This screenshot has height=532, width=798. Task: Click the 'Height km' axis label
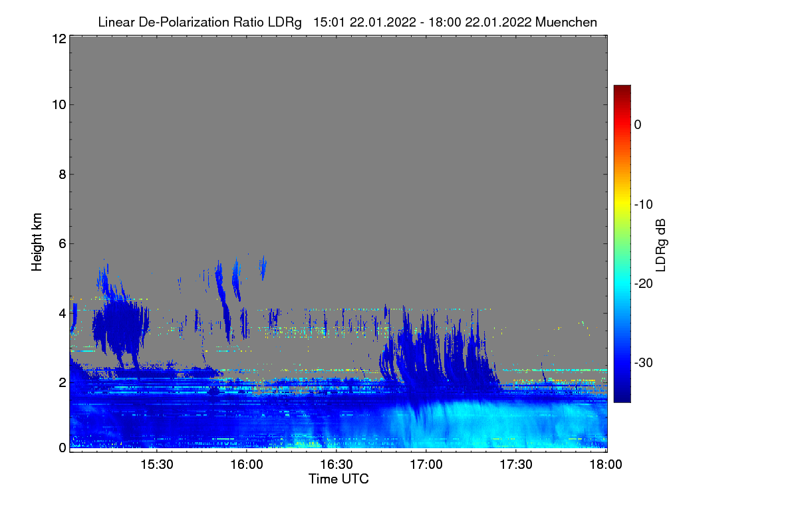point(37,241)
